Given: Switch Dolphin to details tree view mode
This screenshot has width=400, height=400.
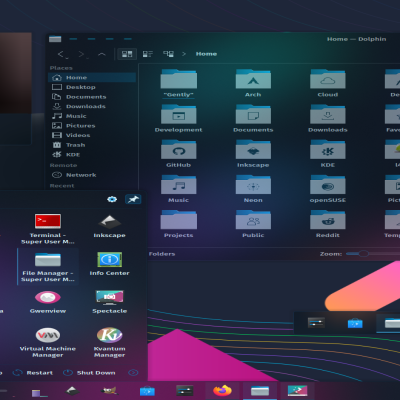Looking at the screenshot, I should tap(168, 54).
